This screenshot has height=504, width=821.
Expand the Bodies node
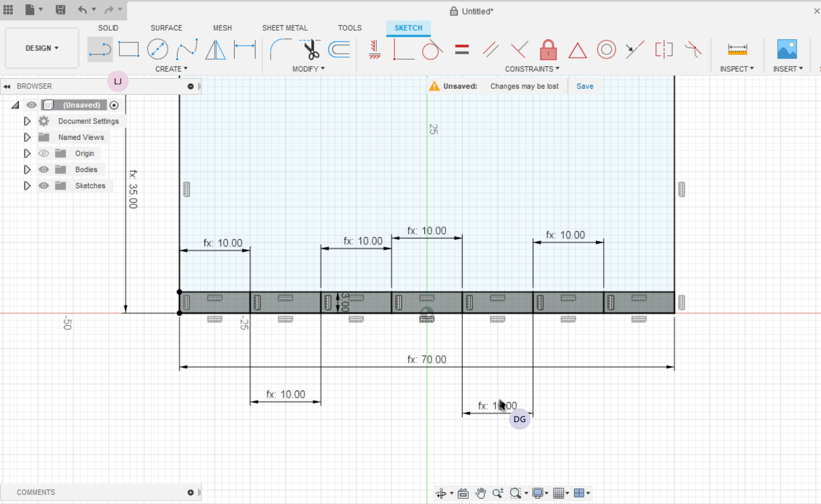pos(27,169)
